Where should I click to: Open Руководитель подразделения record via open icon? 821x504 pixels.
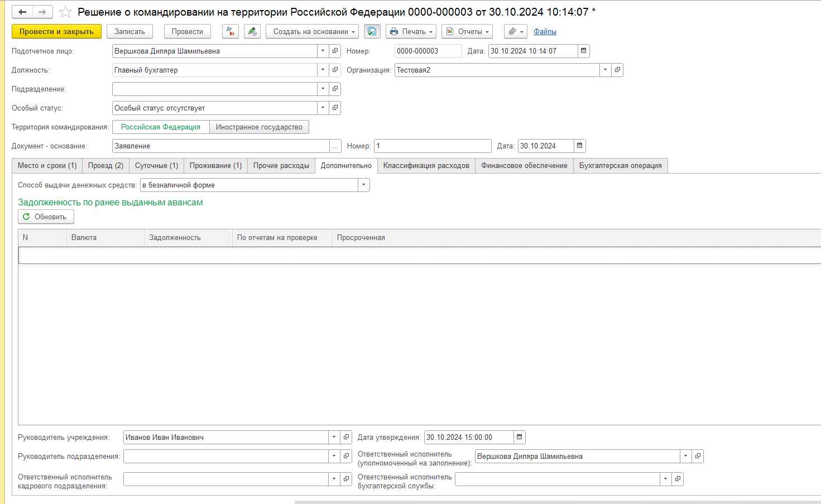(x=346, y=456)
